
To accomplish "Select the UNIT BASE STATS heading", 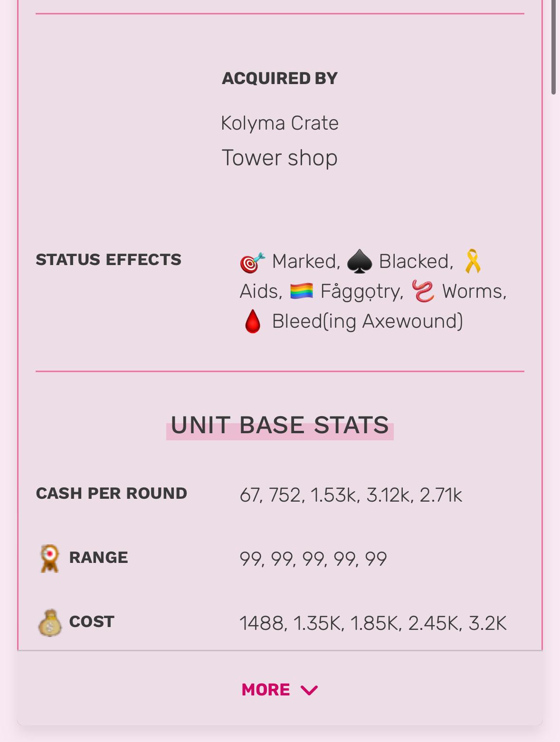I will tap(280, 425).
